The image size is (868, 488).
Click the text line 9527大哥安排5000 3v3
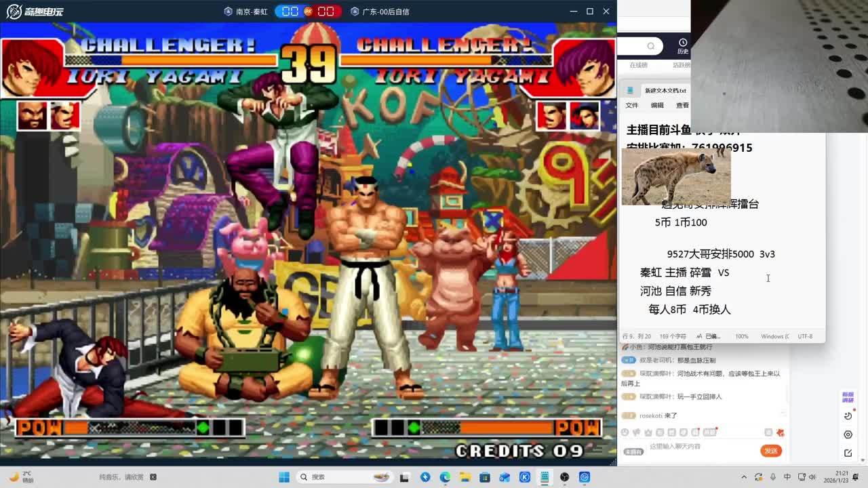[721, 254]
